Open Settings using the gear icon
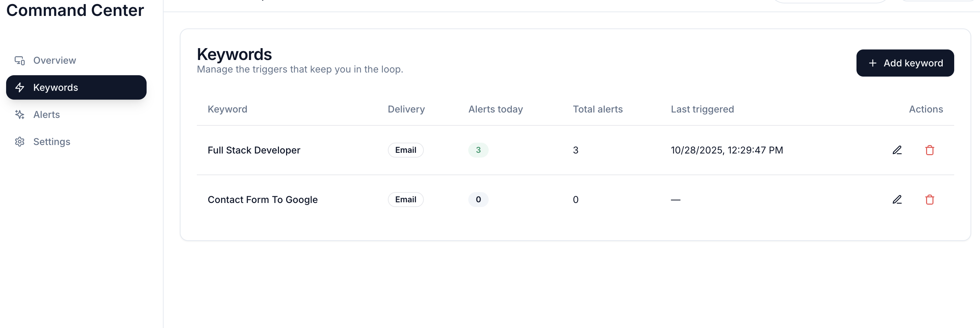The width and height of the screenshot is (980, 328). tap(20, 141)
